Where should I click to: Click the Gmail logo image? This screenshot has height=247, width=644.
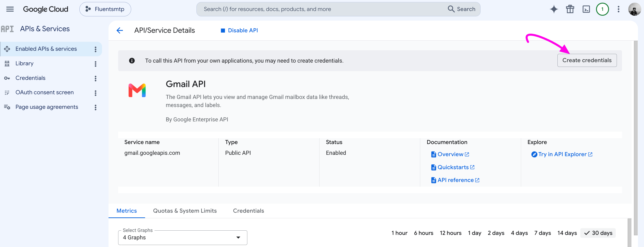(x=137, y=90)
